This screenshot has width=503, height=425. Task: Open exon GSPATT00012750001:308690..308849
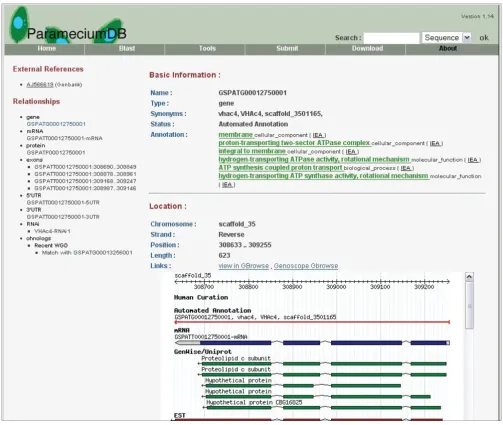click(x=85, y=167)
